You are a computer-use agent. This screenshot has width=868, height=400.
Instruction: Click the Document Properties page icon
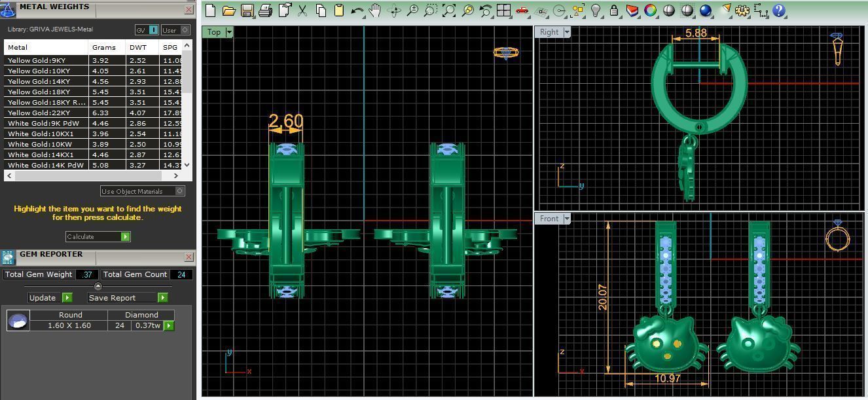click(x=284, y=10)
